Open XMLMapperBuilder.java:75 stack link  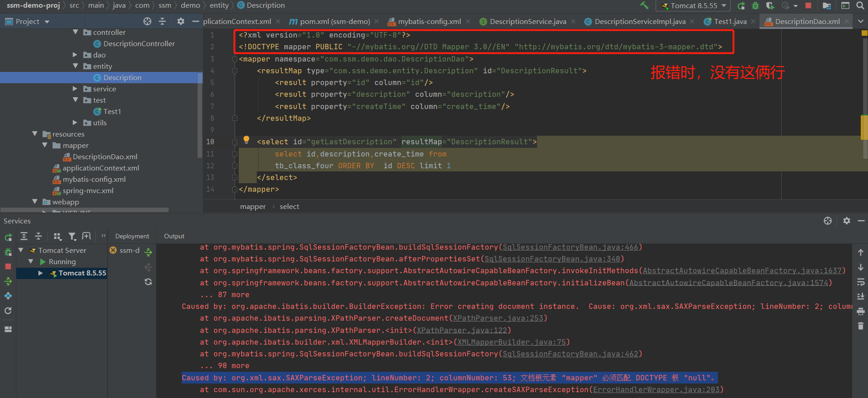(x=512, y=342)
